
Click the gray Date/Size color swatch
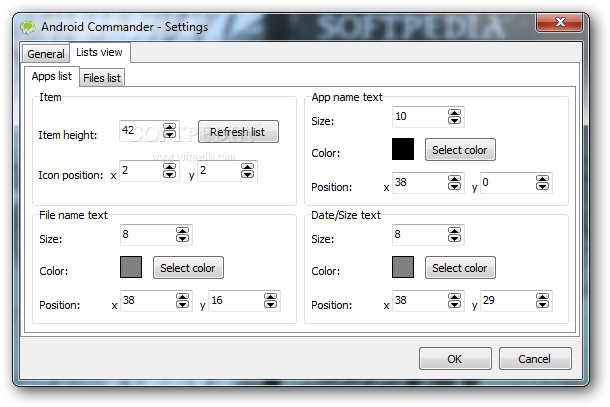pos(403,267)
